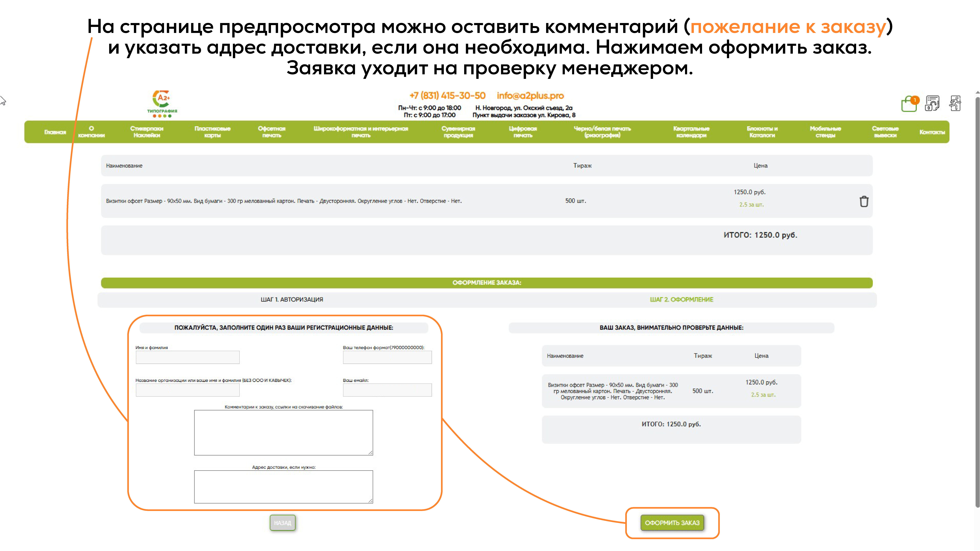The image size is (980, 551).
Task: Focus the Ваш телефон input field
Action: click(x=387, y=357)
